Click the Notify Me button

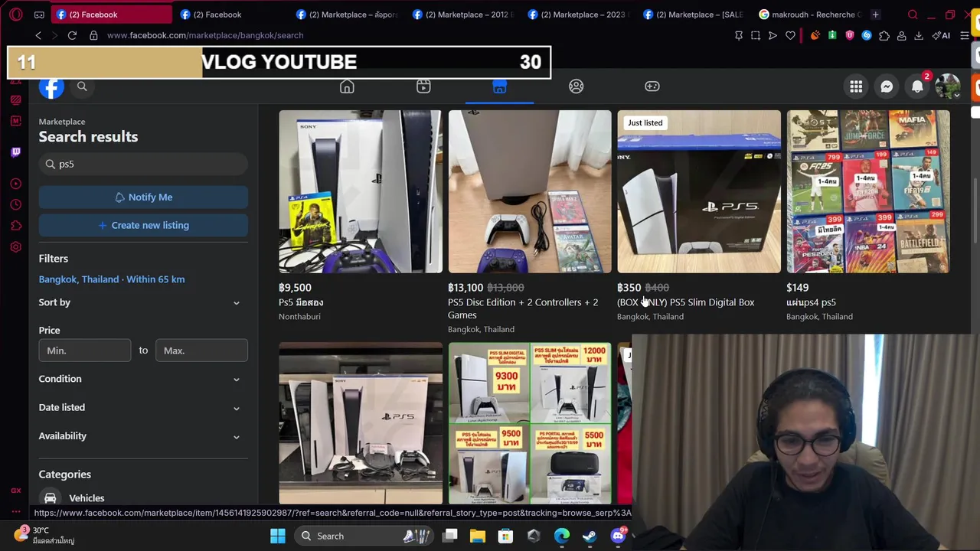coord(143,197)
